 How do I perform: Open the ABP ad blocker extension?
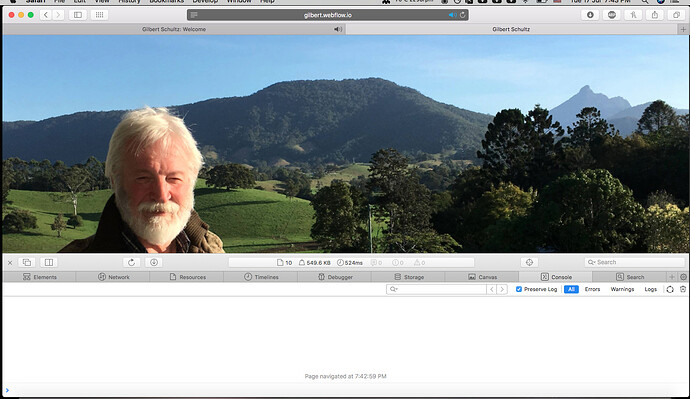[612, 15]
